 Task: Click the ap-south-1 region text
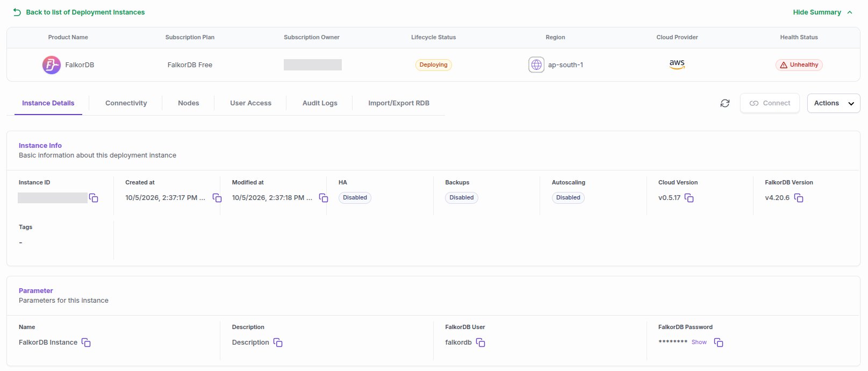pyautogui.click(x=565, y=65)
